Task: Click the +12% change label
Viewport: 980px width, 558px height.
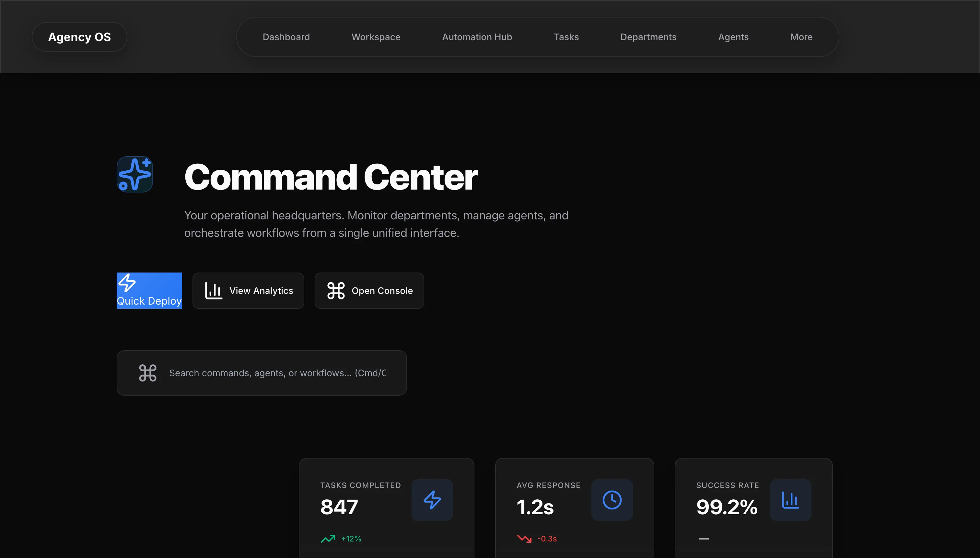Action: coord(351,539)
